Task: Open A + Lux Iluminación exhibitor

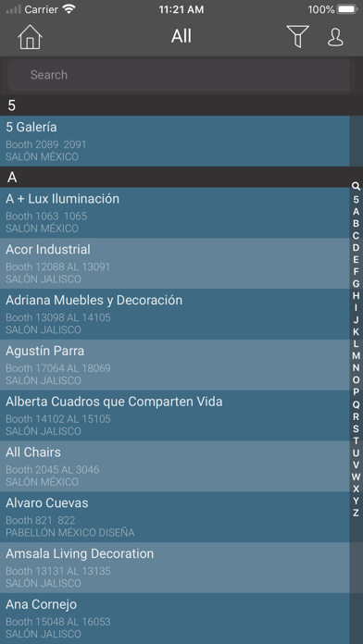Action: (x=175, y=213)
